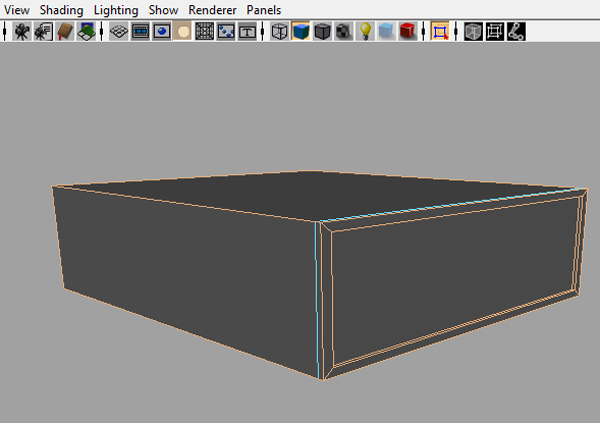The height and width of the screenshot is (423, 600).
Task: Click X-Ray Active Components icon
Action: [495, 31]
